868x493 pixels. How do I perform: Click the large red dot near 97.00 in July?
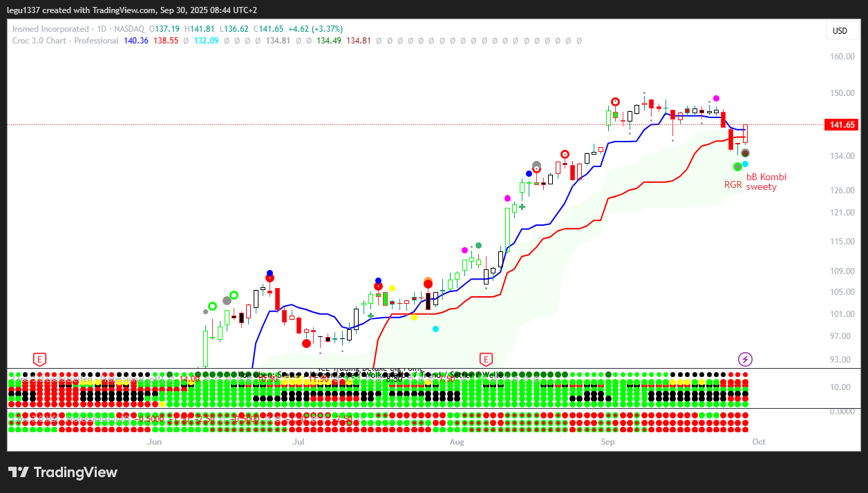[x=306, y=343]
